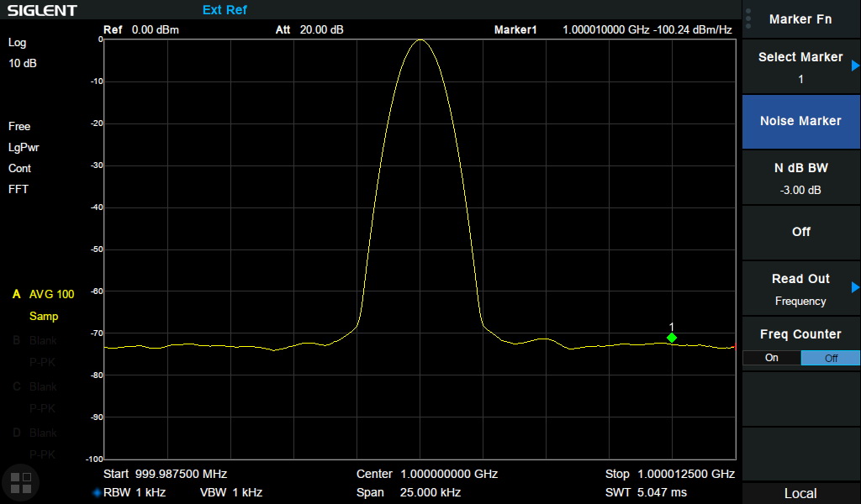Select the Ref 0.00 dBm level field
The image size is (861, 504).
tap(141, 30)
